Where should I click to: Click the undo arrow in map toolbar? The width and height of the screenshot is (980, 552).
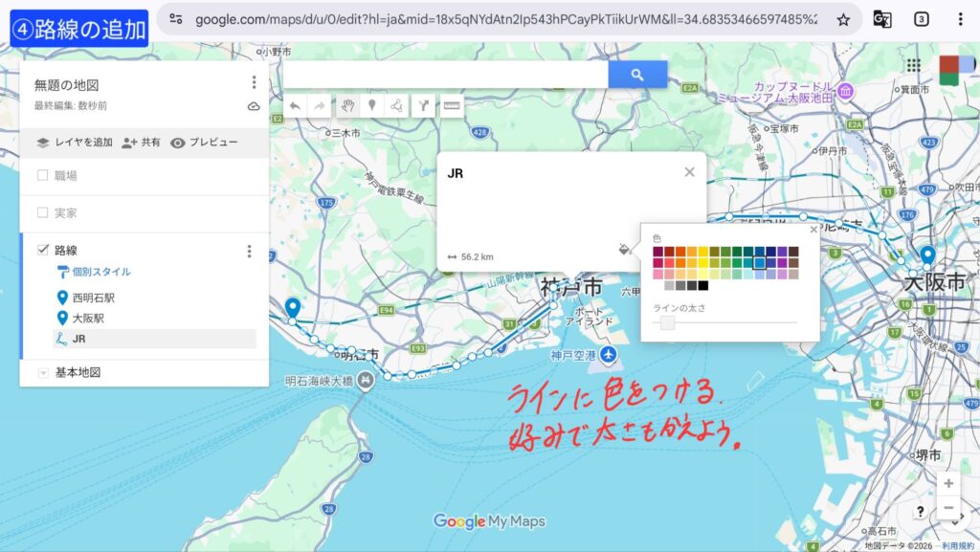296,106
